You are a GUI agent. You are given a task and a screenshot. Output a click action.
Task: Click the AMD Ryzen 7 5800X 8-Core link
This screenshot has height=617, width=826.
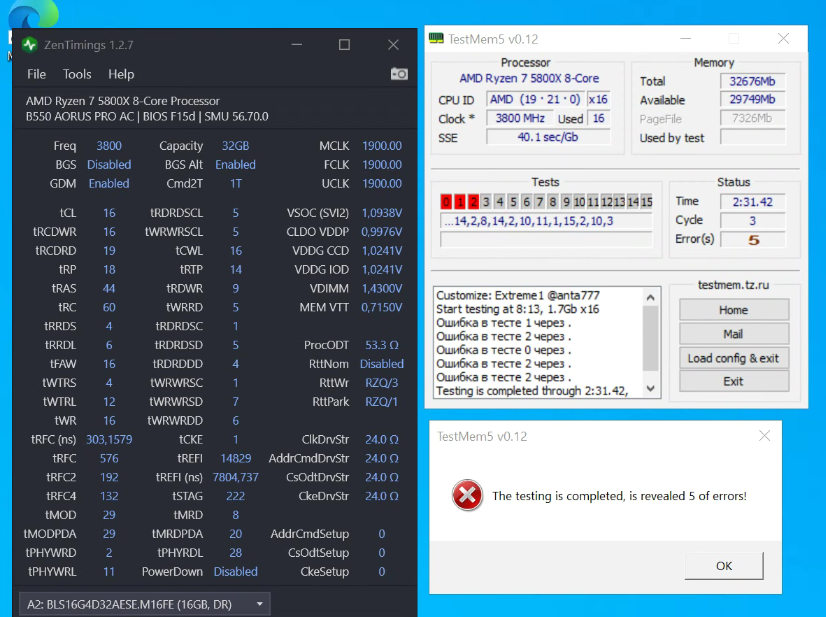pos(529,79)
